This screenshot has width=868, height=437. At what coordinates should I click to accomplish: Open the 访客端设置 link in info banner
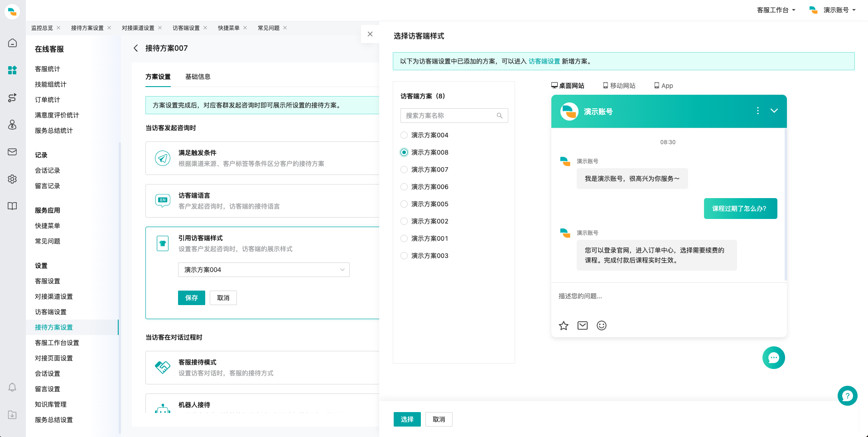(545, 61)
